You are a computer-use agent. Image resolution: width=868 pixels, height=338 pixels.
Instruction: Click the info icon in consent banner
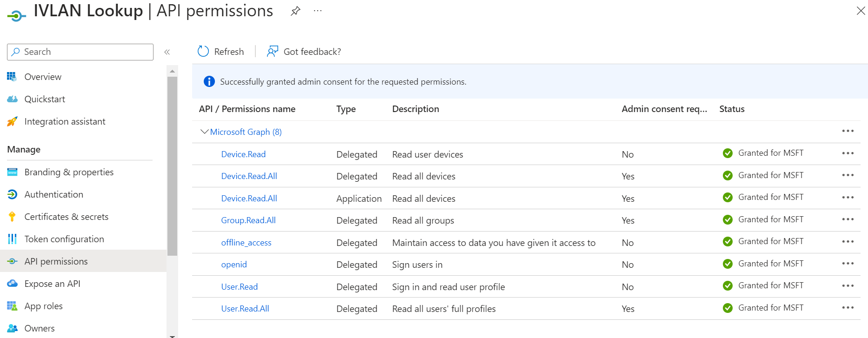[x=209, y=82]
